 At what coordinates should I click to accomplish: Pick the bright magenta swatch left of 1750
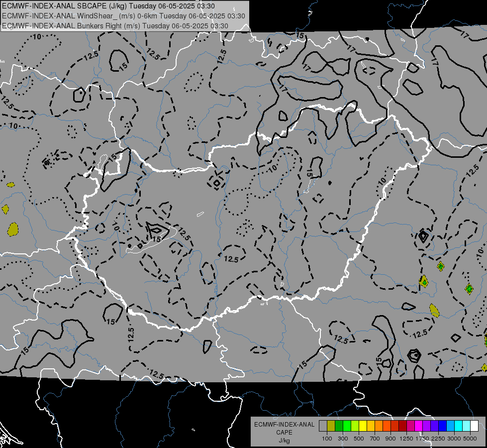419,426
